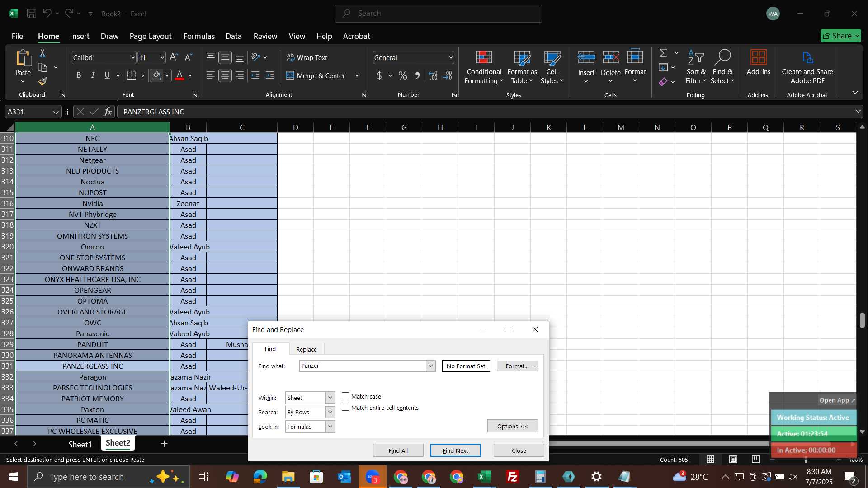The width and height of the screenshot is (868, 488).
Task: Apply the red Font Color
Action: [179, 75]
